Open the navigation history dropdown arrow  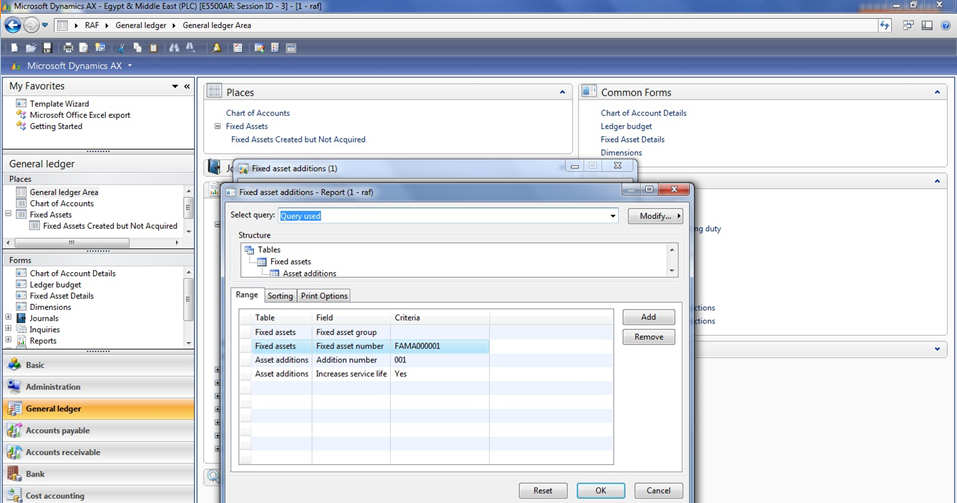tap(45, 26)
